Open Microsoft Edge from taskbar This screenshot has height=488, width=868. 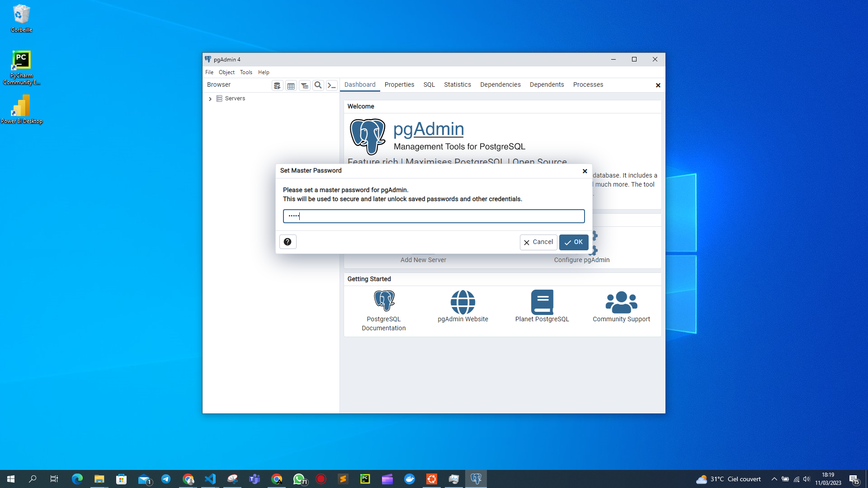tap(77, 479)
